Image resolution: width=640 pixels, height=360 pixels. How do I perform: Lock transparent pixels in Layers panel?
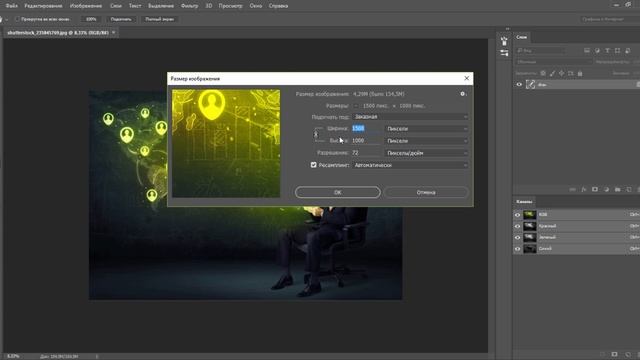(x=543, y=73)
